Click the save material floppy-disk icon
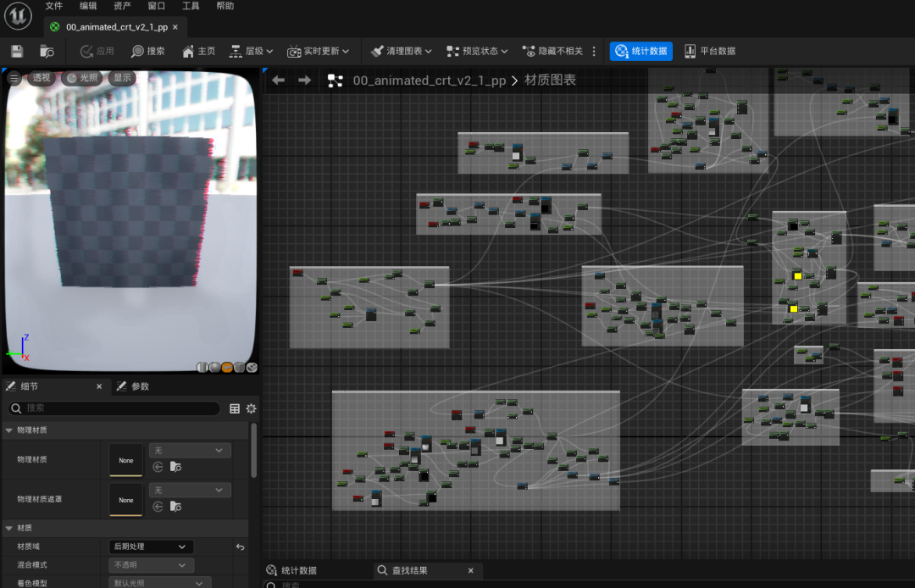The width and height of the screenshot is (915, 588). (x=17, y=52)
